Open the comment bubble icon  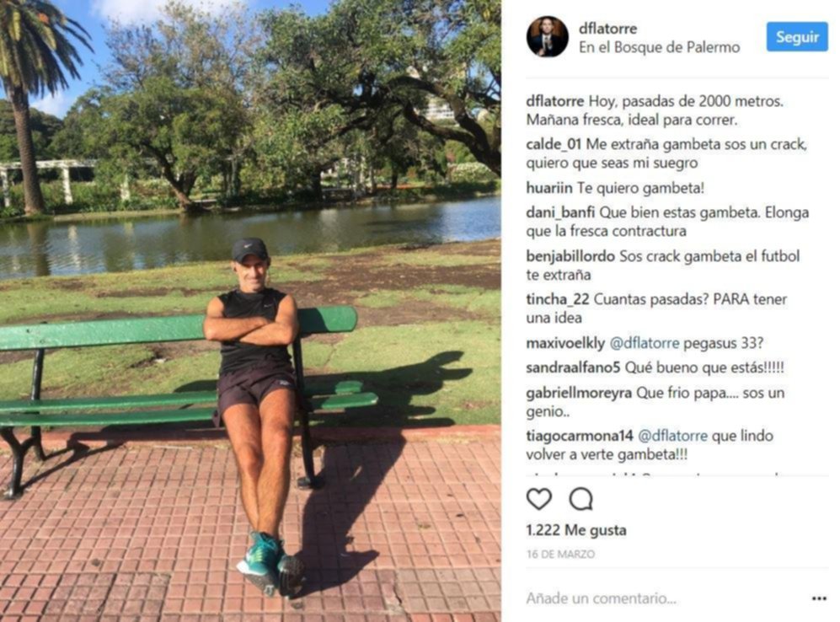[581, 499]
